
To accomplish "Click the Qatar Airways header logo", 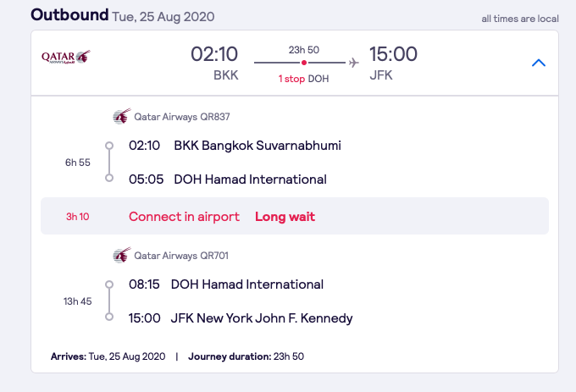I will tap(66, 57).
